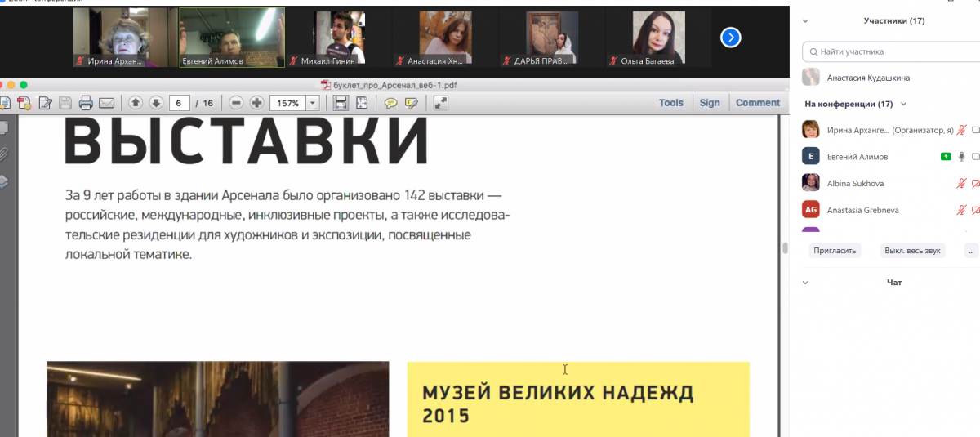Click the zoom percentage field 157%

coord(287,103)
